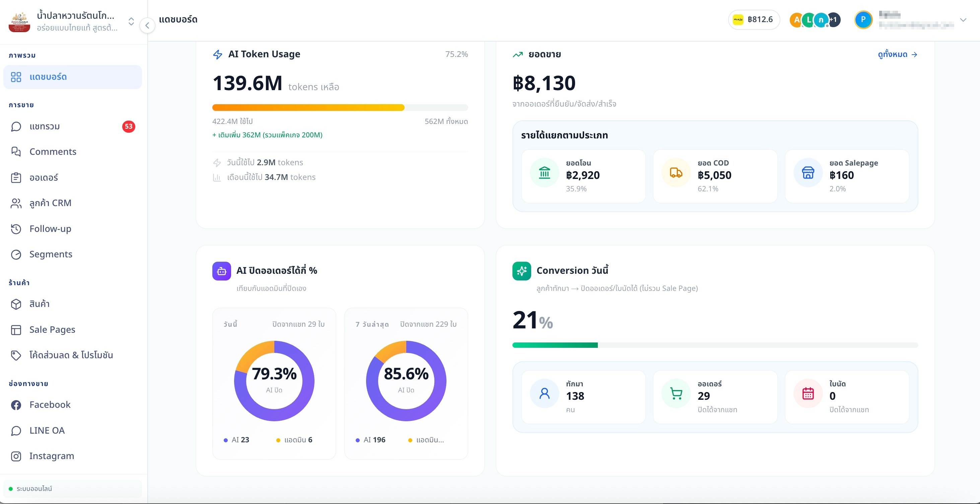Open the Follow-up page
The image size is (980, 504).
[x=73, y=229]
